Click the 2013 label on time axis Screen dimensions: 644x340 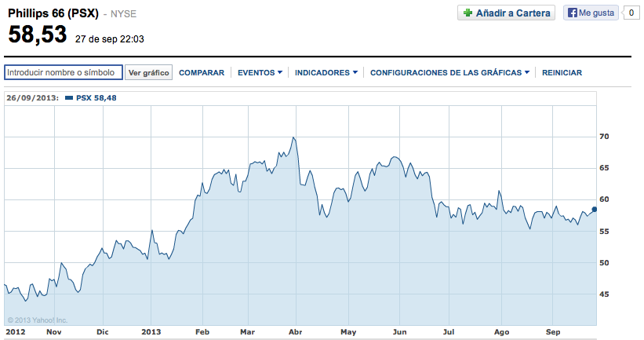(151, 332)
